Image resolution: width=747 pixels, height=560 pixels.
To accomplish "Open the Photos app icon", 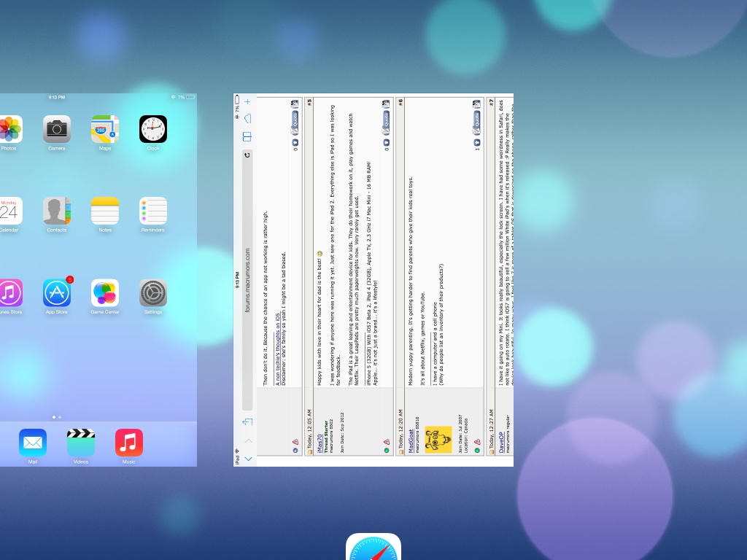I will tap(9, 129).
